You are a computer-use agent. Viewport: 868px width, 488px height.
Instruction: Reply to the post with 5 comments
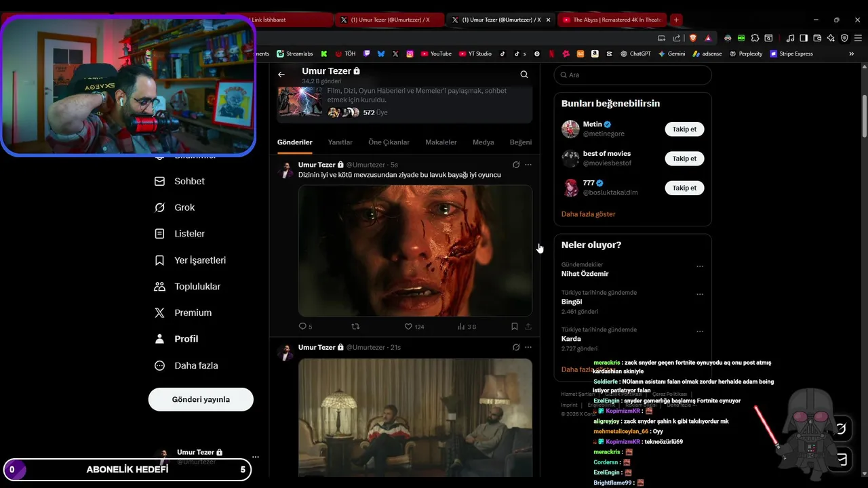tap(305, 327)
